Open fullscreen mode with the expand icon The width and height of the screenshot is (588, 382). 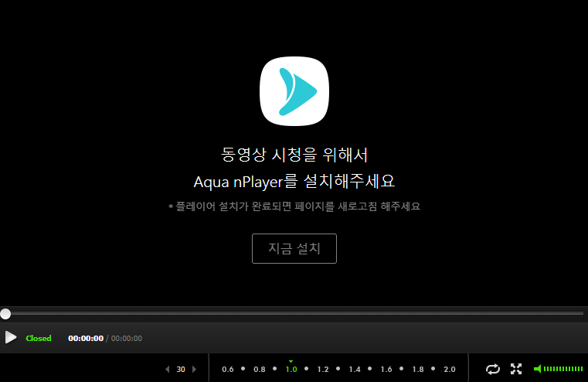coord(516,369)
